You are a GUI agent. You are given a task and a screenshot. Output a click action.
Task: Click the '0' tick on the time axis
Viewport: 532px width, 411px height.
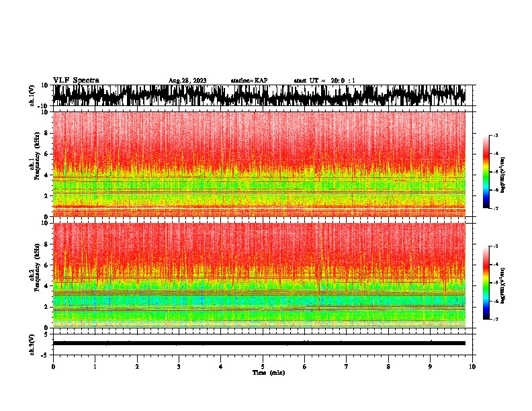[x=53, y=367]
